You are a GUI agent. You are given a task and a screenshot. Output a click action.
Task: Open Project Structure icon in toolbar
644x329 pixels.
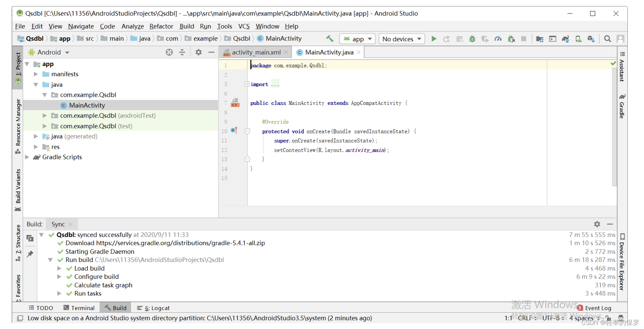540,39
